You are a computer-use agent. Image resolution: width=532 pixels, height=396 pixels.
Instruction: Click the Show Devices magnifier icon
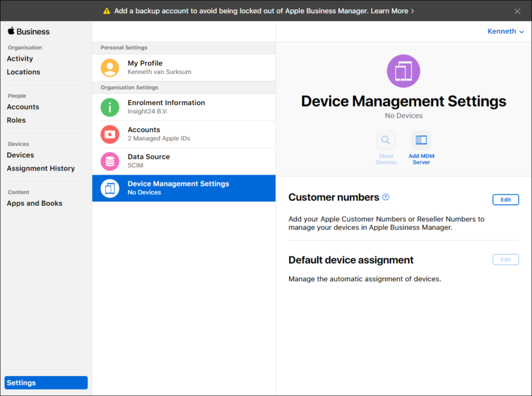pyautogui.click(x=386, y=140)
